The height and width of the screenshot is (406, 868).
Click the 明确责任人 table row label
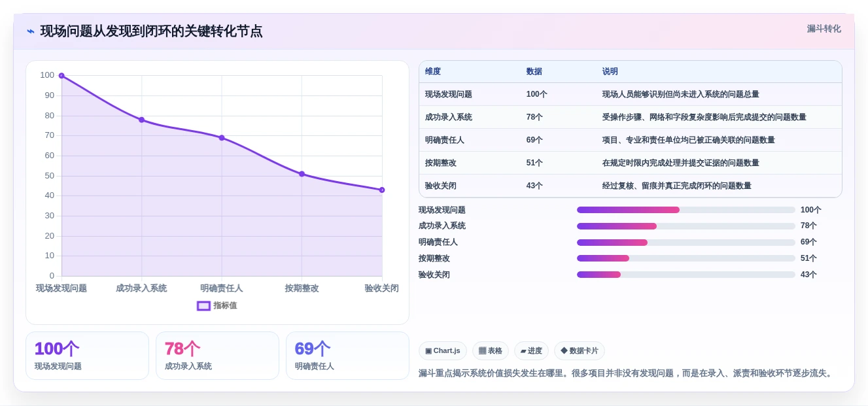445,140
